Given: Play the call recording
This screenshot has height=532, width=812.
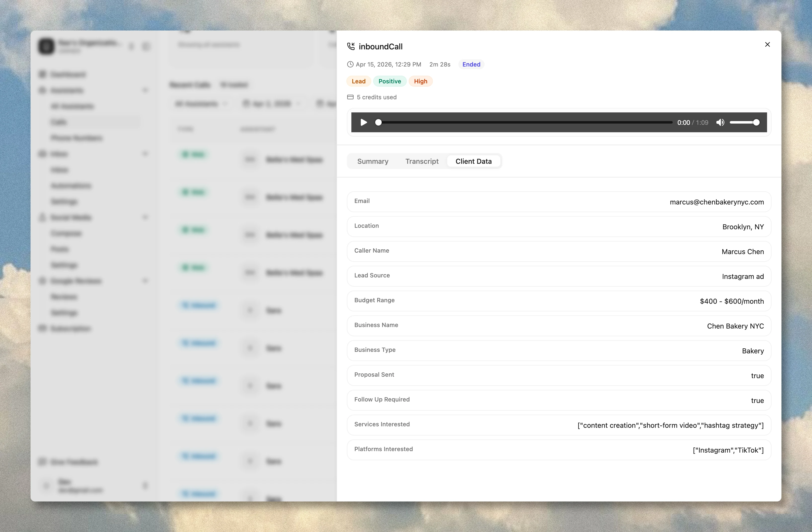Looking at the screenshot, I should (x=363, y=122).
